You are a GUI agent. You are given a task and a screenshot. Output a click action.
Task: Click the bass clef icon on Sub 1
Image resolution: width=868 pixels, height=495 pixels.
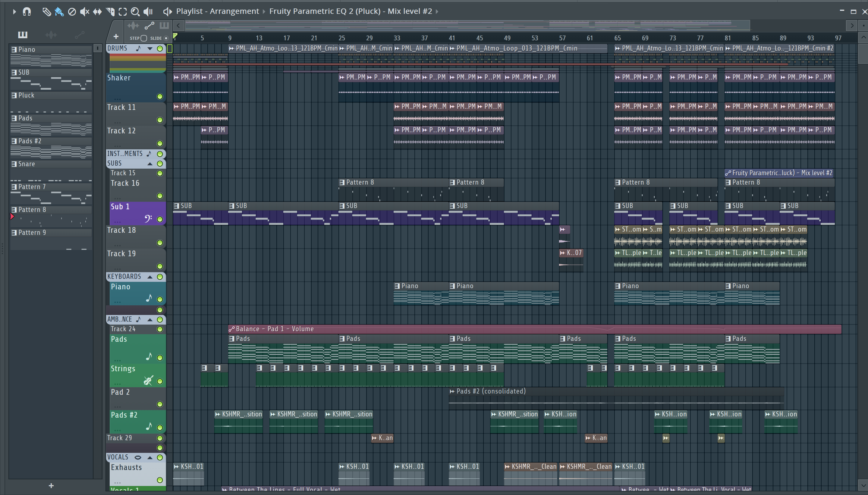[148, 218]
